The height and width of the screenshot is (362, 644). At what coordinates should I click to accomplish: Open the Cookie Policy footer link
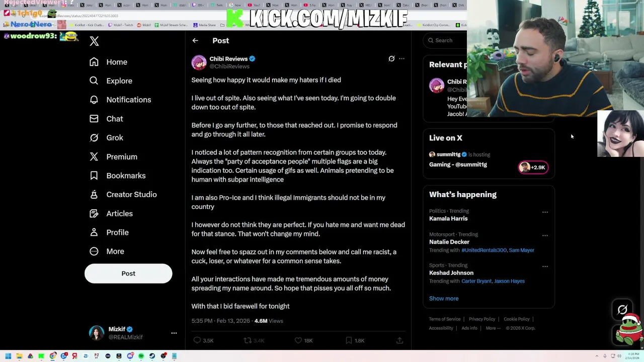click(517, 319)
